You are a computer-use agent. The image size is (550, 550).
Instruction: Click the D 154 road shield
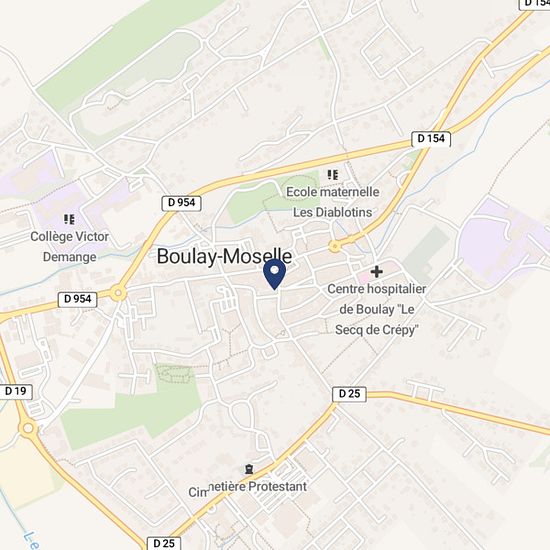pyautogui.click(x=431, y=139)
